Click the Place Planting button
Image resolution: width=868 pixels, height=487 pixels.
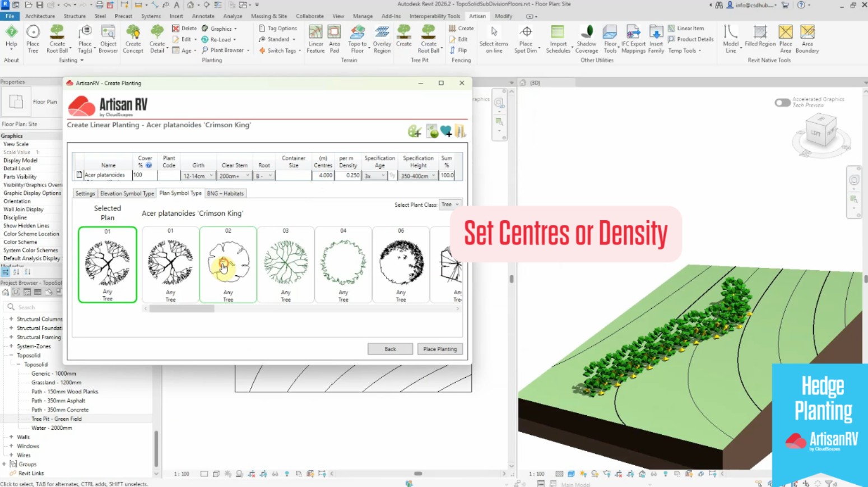pos(440,349)
